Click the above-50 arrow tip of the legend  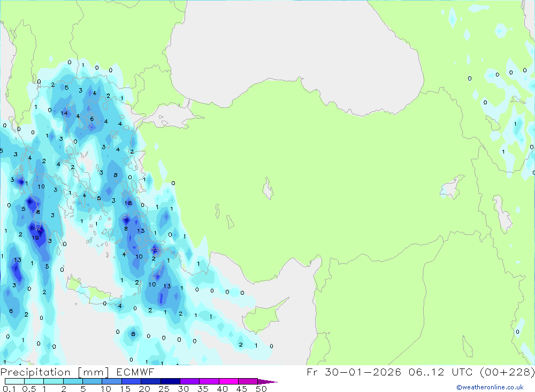pos(267,382)
